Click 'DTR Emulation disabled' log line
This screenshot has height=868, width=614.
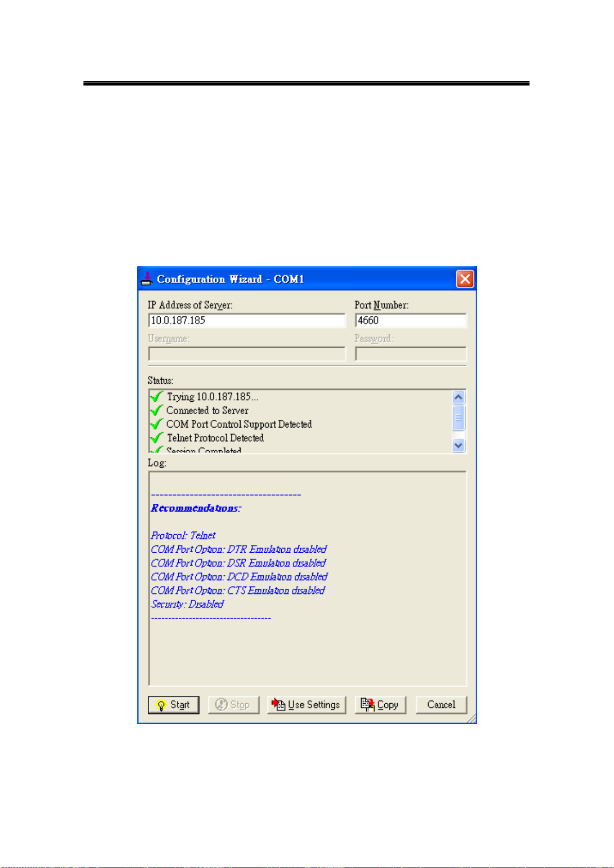[x=239, y=550]
